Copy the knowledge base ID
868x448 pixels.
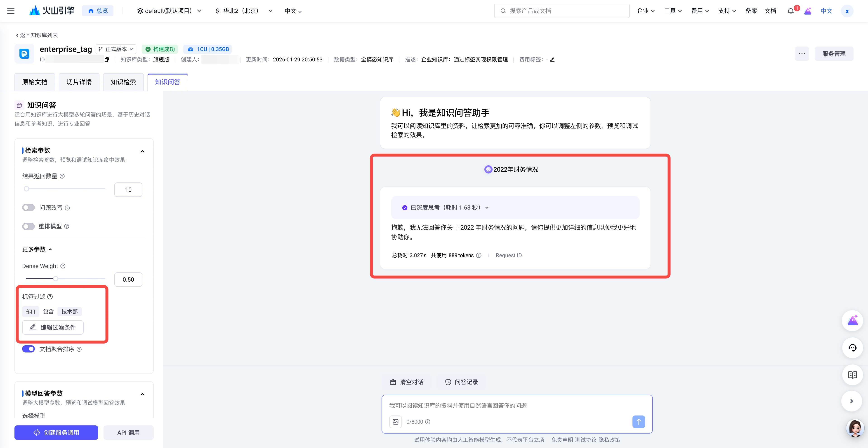point(106,60)
